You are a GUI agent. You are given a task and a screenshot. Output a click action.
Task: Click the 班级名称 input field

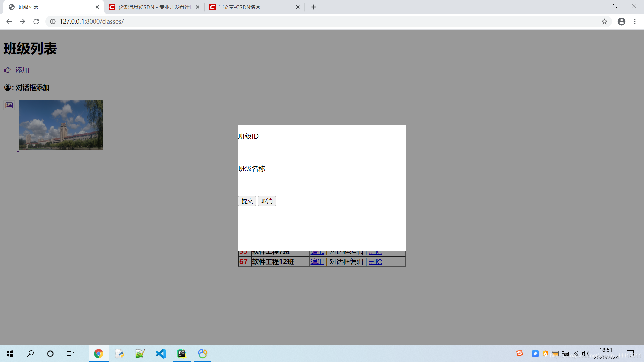tap(272, 185)
